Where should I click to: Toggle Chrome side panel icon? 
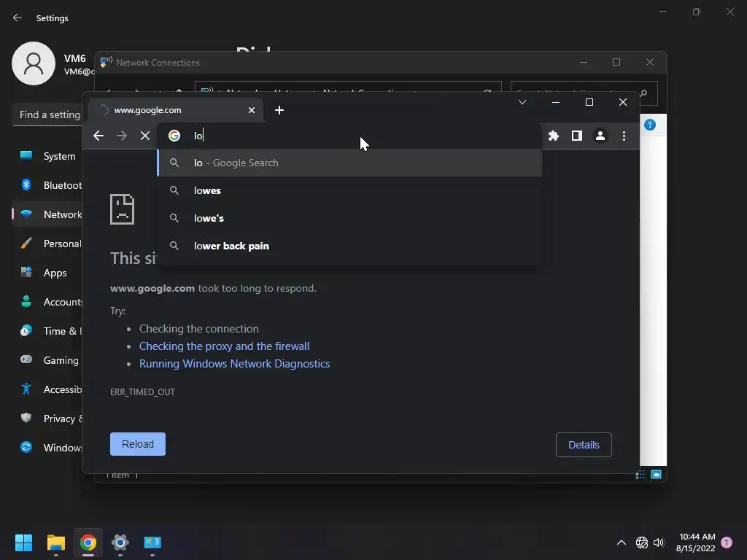coord(576,136)
